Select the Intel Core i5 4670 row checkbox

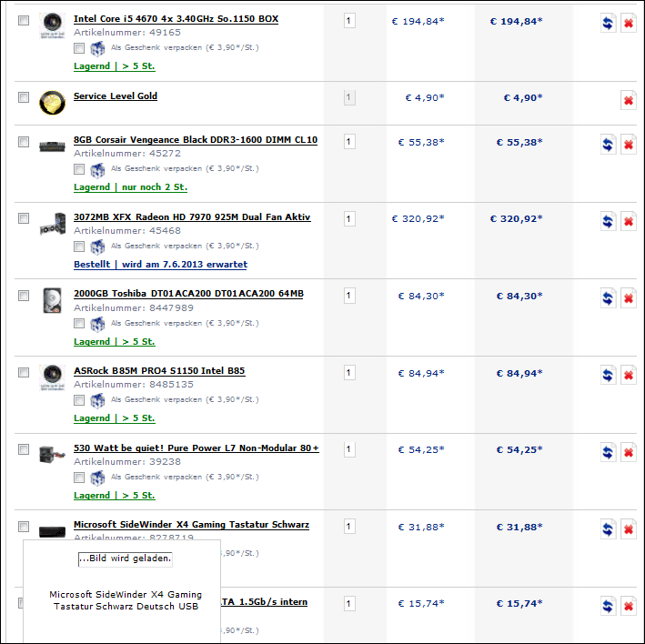pyautogui.click(x=24, y=20)
